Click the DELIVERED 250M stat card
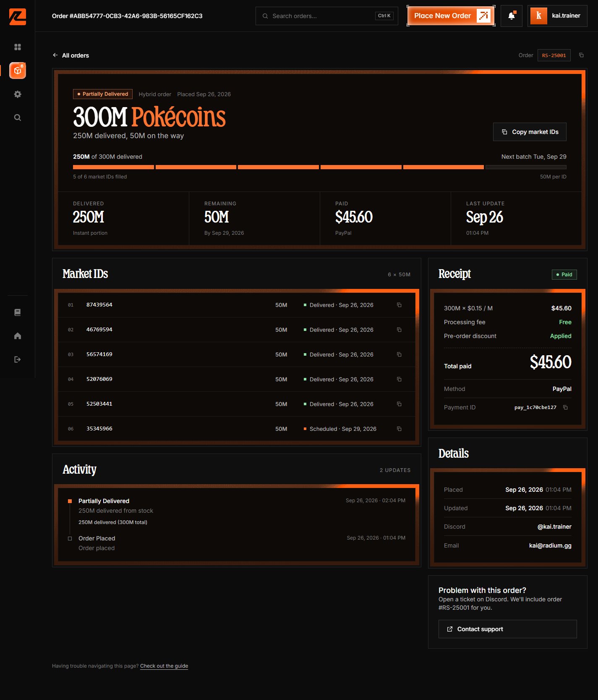The image size is (598, 700). [x=123, y=218]
